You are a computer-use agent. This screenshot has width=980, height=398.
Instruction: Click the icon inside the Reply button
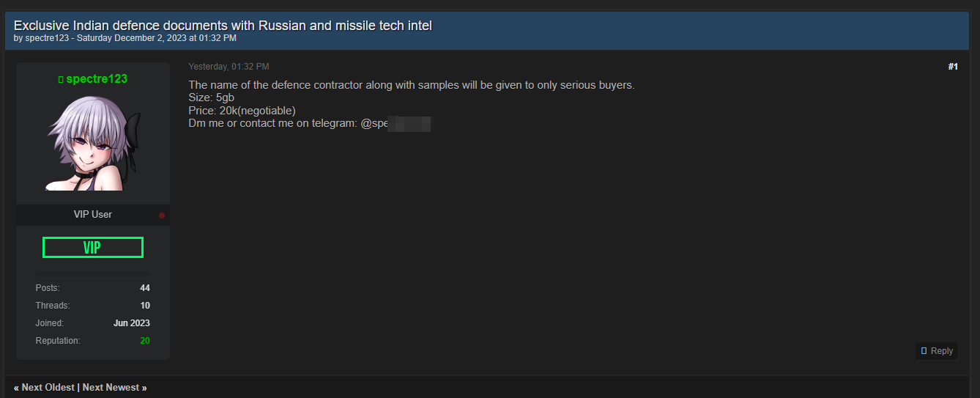(924, 351)
